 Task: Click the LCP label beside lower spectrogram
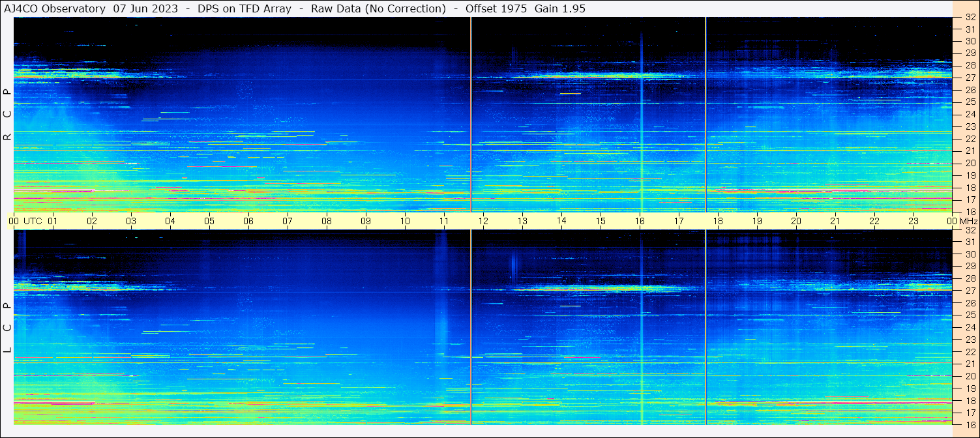pyautogui.click(x=7, y=328)
